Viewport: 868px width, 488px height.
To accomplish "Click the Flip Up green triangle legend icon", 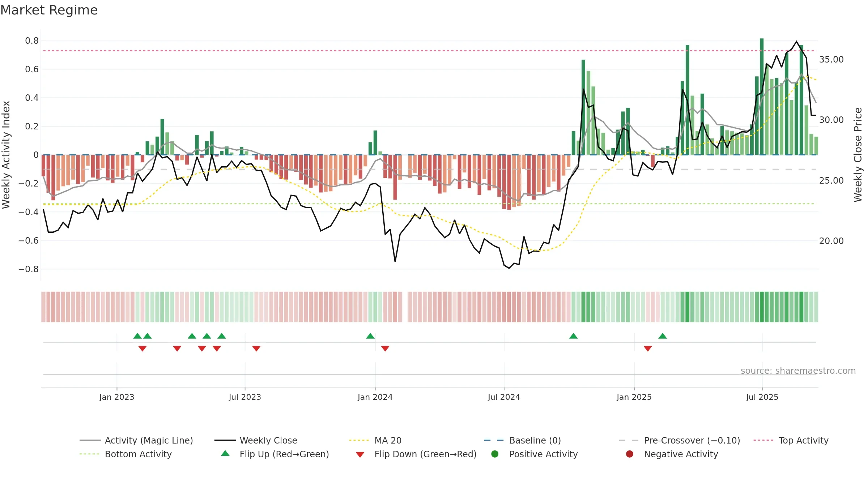I will (x=225, y=453).
